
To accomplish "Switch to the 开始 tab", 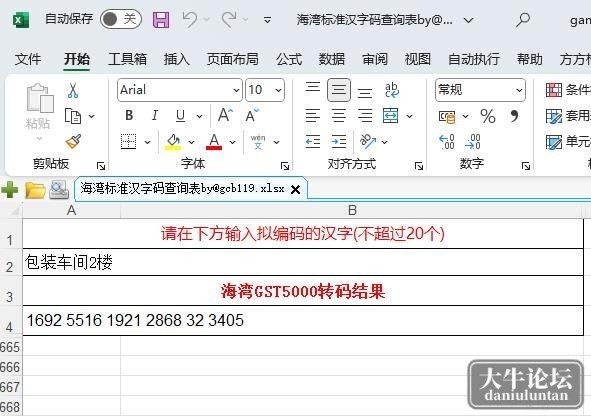I will click(77, 59).
